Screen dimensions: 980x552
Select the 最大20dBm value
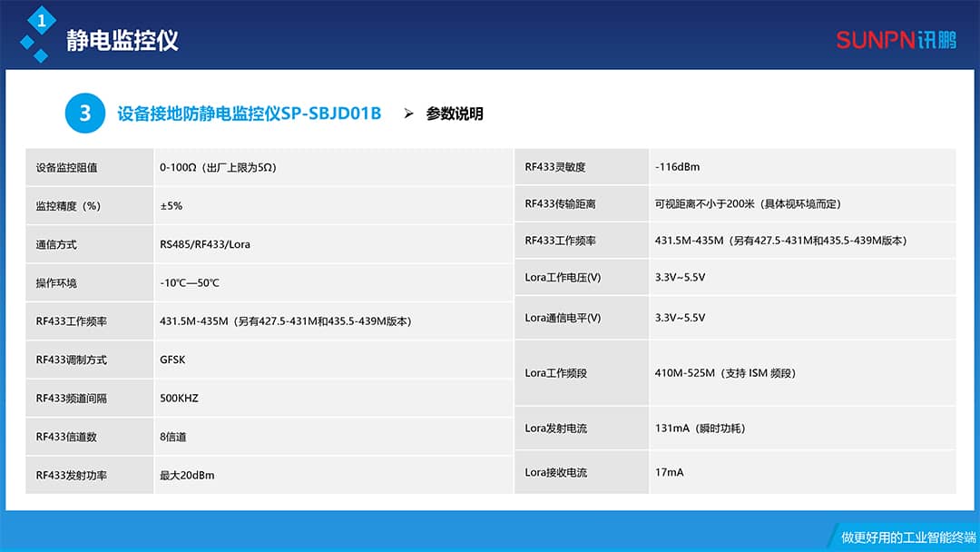click(x=187, y=475)
